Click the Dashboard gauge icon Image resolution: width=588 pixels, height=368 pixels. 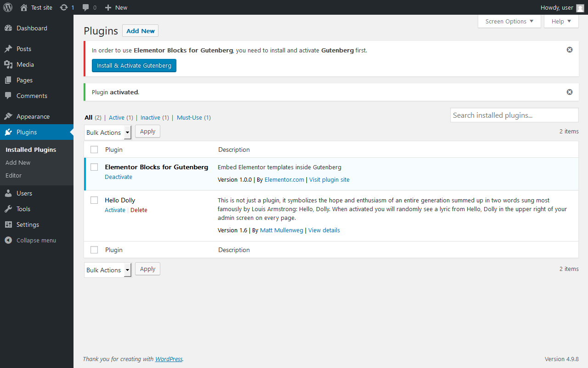click(8, 28)
